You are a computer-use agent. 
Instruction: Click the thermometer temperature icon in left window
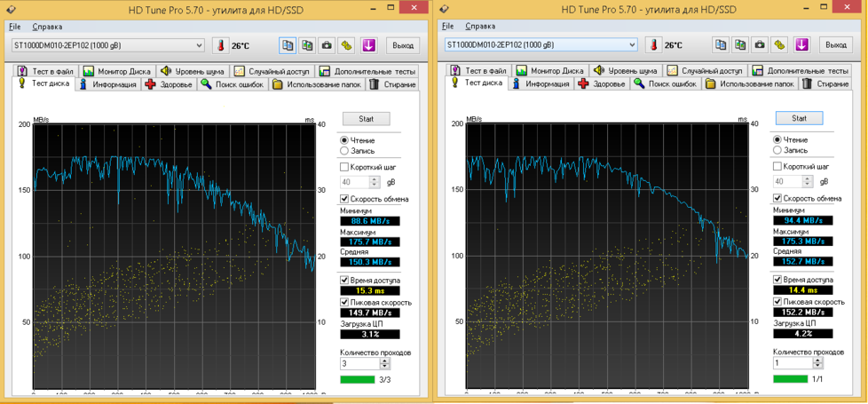tap(219, 45)
